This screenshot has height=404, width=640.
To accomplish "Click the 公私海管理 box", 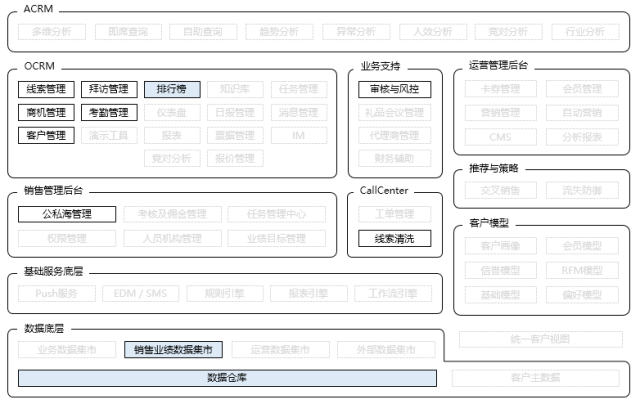I will (67, 214).
